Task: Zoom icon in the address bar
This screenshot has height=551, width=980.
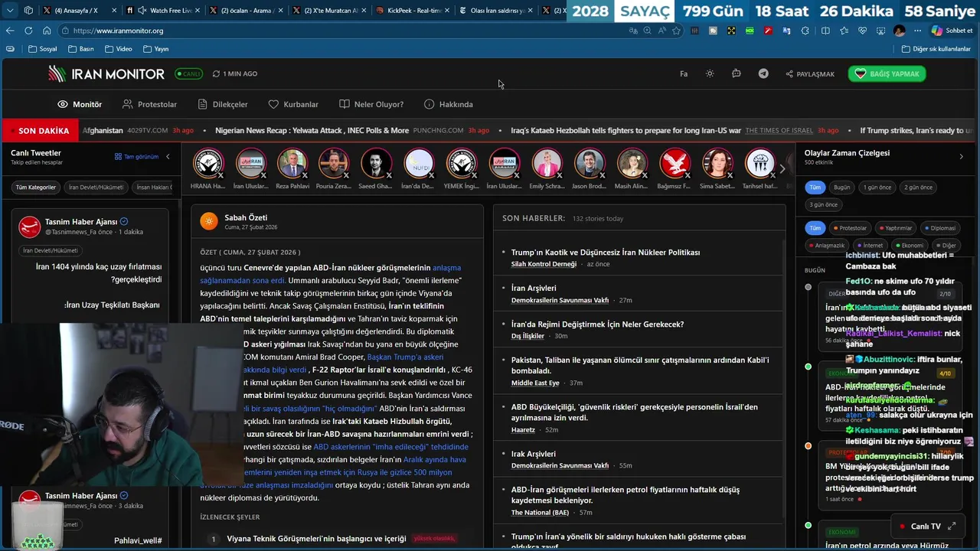Action: click(648, 31)
